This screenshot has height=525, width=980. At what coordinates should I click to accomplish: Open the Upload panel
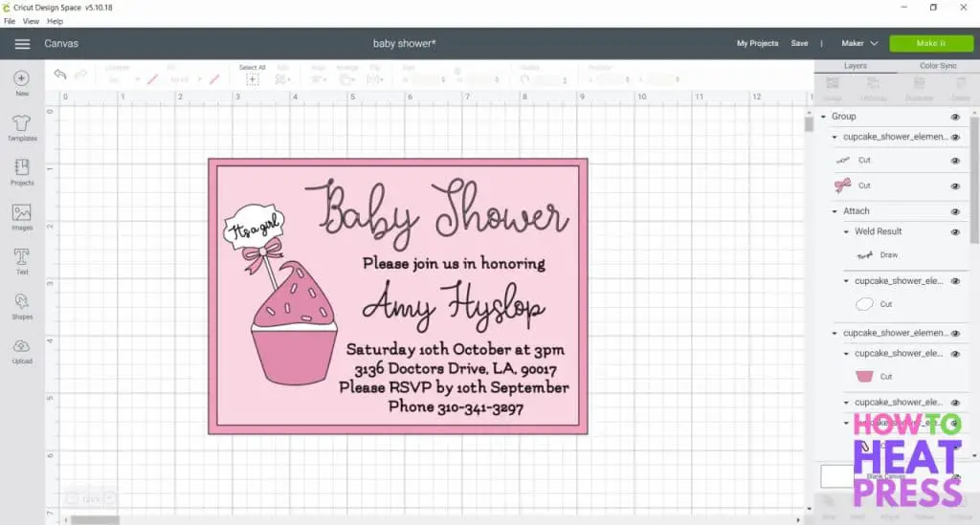(22, 346)
